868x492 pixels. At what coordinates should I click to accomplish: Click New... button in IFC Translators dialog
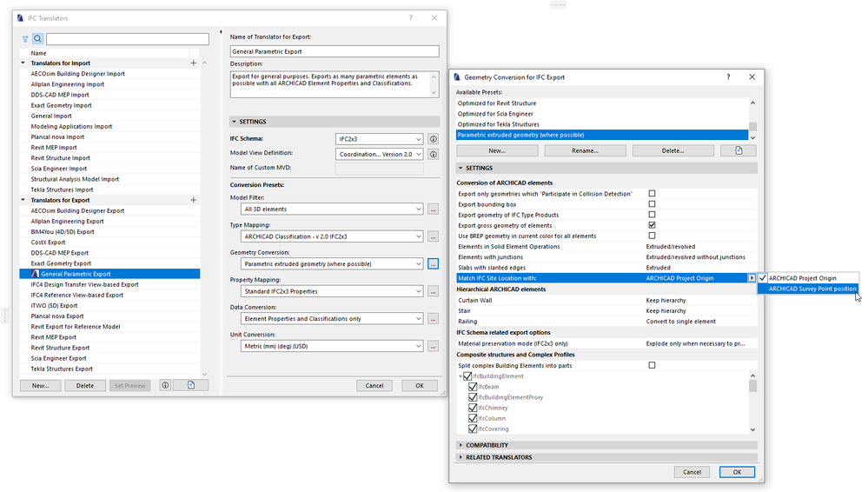(40, 386)
